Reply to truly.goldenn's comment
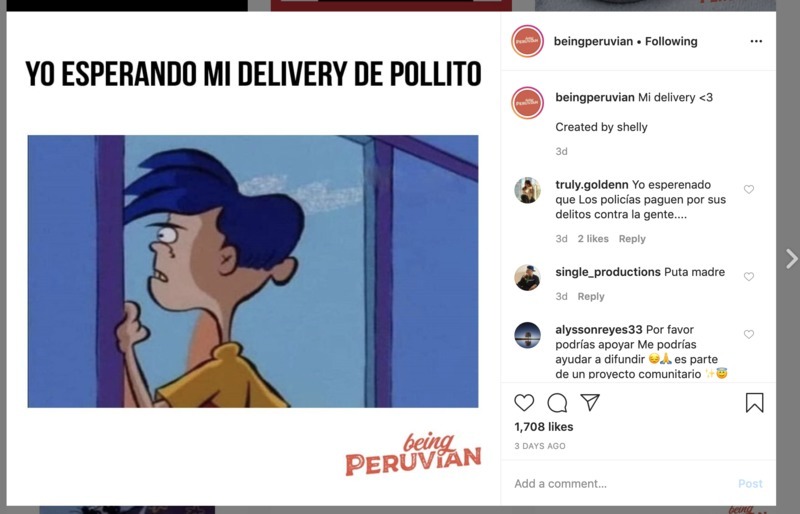The width and height of the screenshot is (800, 514). pos(632,239)
